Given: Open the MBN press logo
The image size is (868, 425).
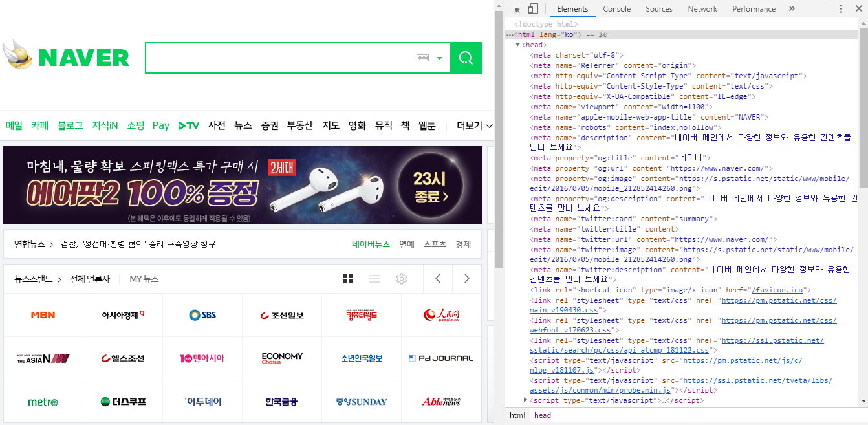Looking at the screenshot, I should 43,315.
